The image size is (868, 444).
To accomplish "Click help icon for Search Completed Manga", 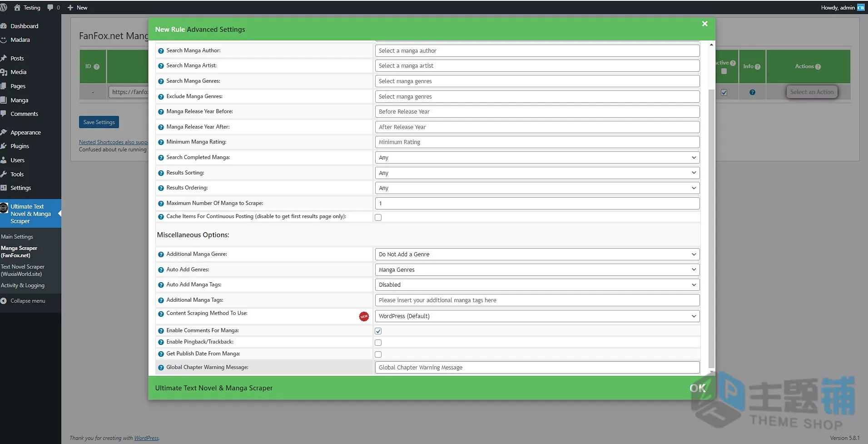I will click(x=161, y=158).
